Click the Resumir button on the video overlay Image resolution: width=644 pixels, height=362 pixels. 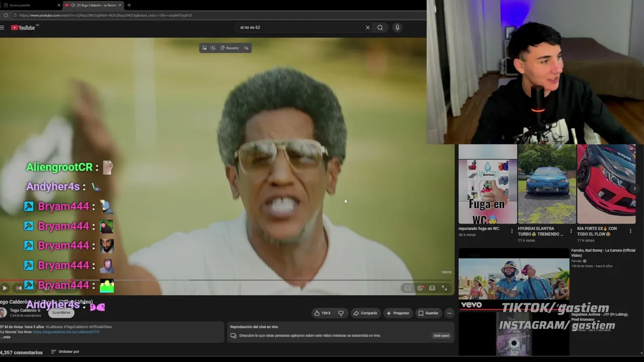coord(229,48)
